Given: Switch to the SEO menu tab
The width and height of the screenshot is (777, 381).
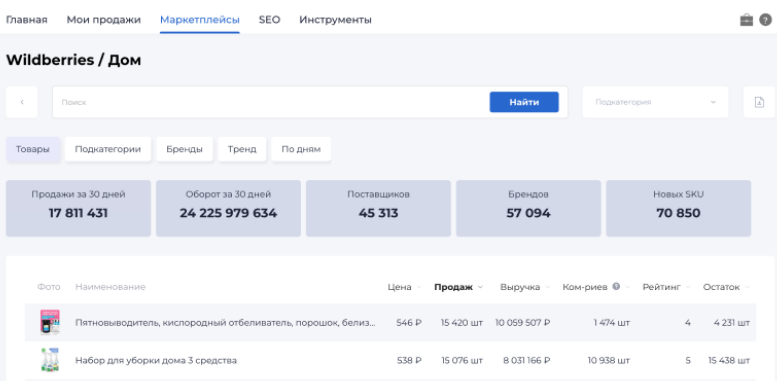Looking at the screenshot, I should pyautogui.click(x=270, y=20).
